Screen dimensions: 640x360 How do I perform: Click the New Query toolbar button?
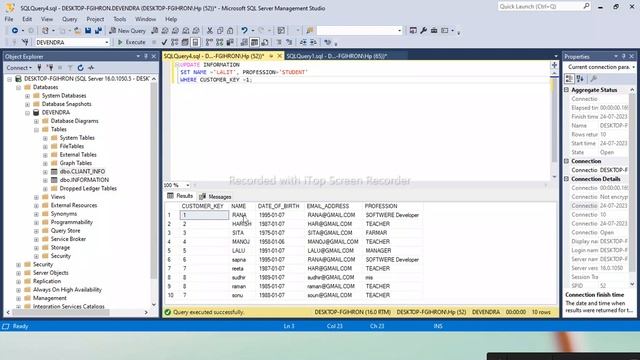[127, 31]
